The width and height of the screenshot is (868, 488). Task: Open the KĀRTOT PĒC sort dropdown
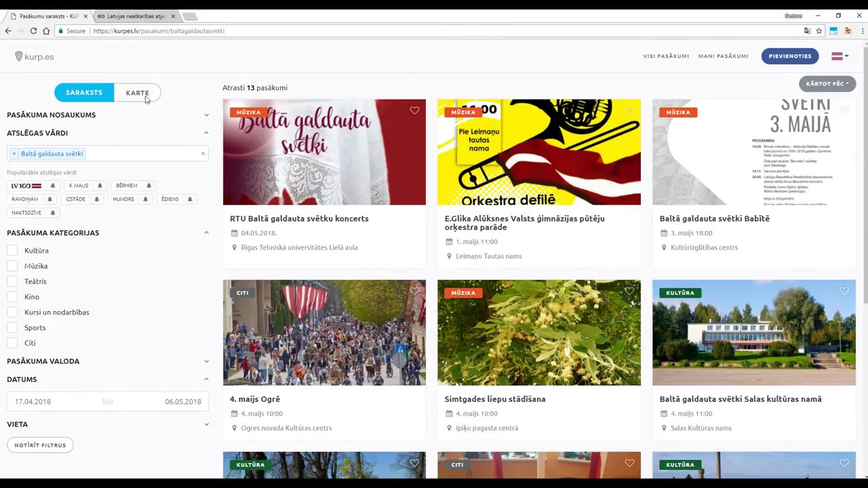[x=827, y=83]
